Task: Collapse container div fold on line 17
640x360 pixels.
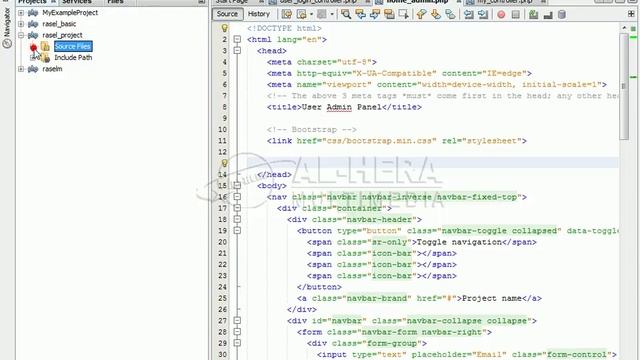Action: point(237,208)
